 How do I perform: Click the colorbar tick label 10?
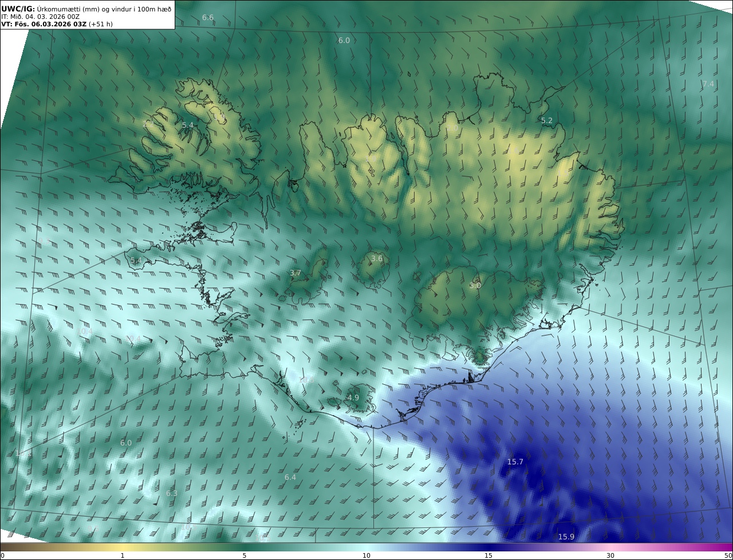[366, 555]
